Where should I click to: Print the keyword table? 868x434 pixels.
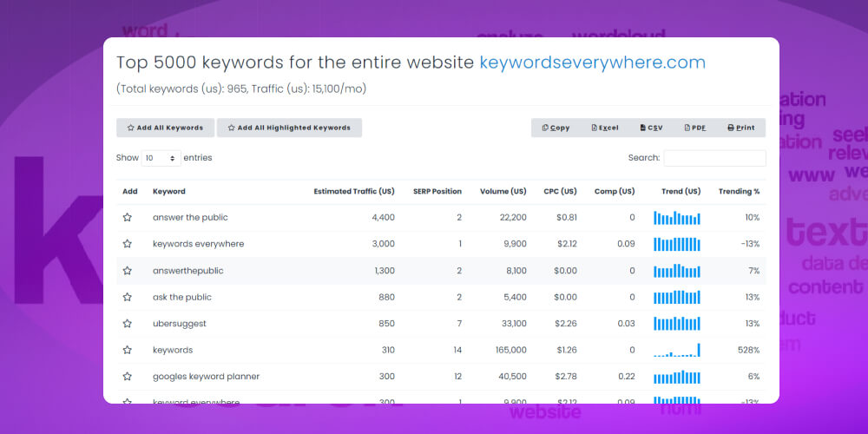pyautogui.click(x=740, y=128)
